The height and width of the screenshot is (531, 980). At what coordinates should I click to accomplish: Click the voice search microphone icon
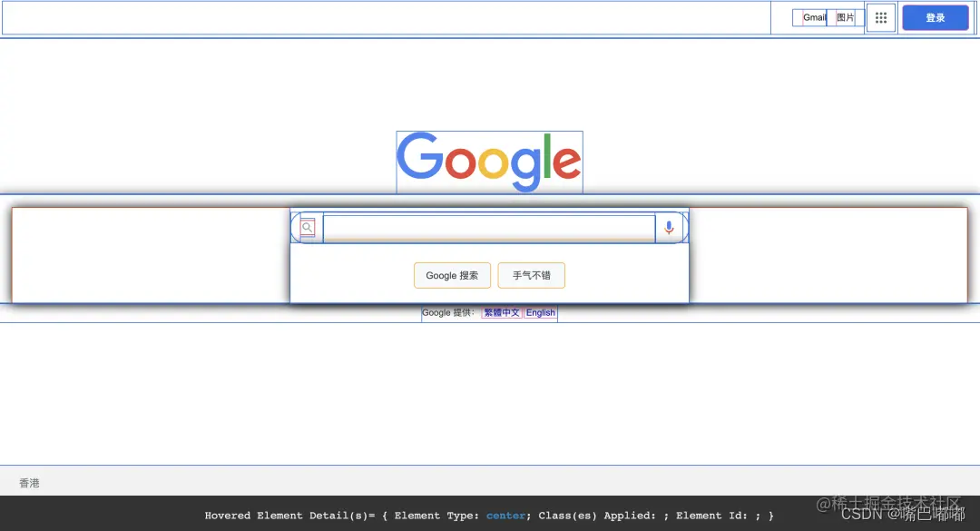(669, 228)
